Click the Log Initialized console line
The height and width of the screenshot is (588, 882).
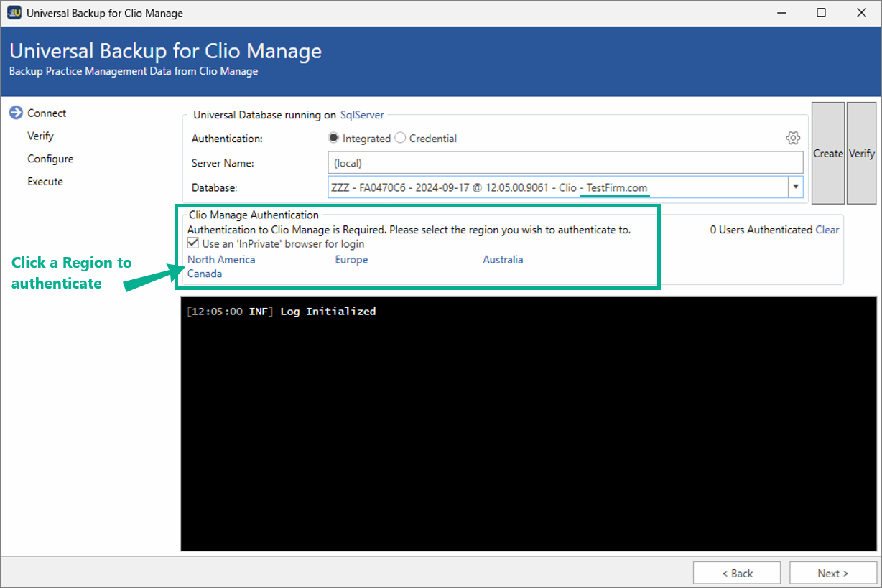point(281,312)
